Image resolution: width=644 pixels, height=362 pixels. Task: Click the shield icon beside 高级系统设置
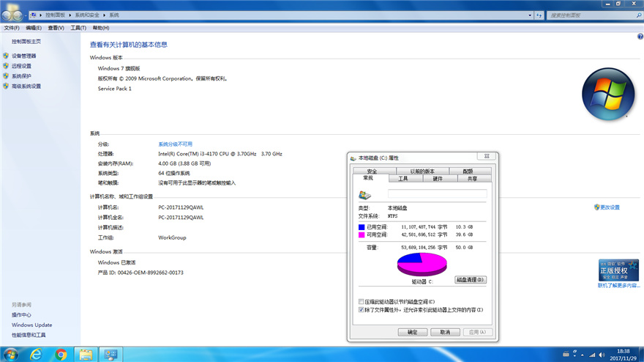[x=6, y=86]
